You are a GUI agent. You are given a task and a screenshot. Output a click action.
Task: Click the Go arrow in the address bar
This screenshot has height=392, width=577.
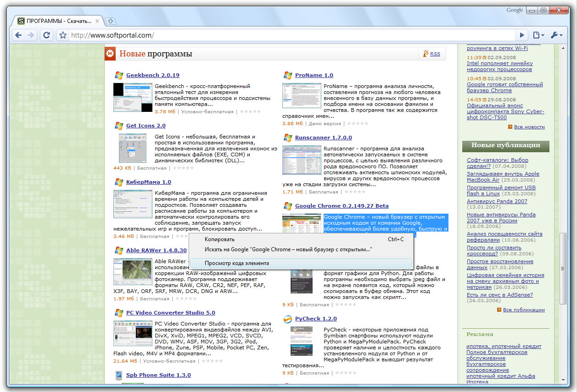click(x=522, y=35)
